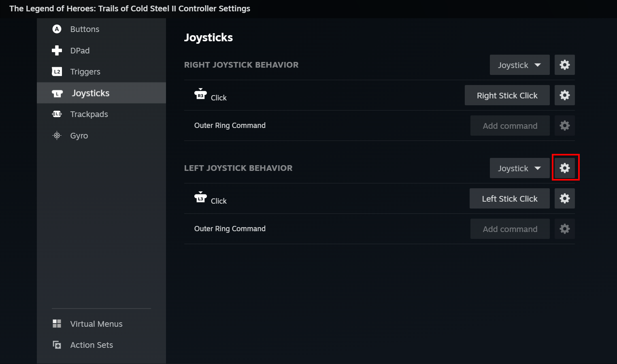This screenshot has height=364, width=617.
Task: Add command for right Outer Ring Command
Action: pos(510,126)
